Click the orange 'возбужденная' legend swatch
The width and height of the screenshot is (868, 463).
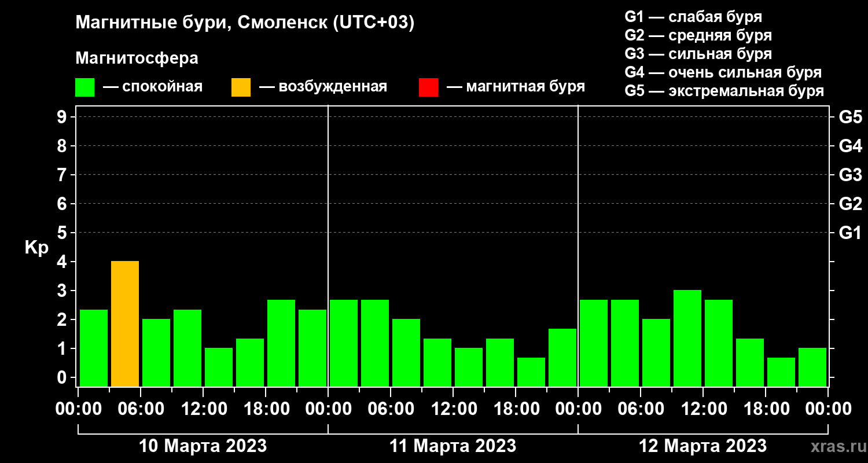241,87
